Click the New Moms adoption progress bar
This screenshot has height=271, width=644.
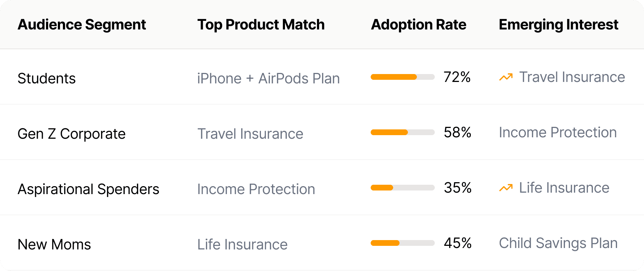402,243
